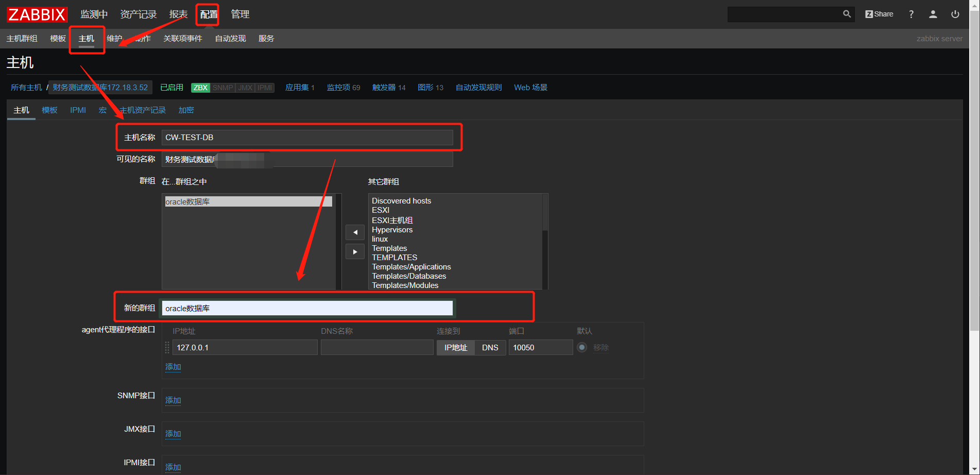This screenshot has height=475, width=980.
Task: Select linux in other groups
Action: (x=380, y=239)
